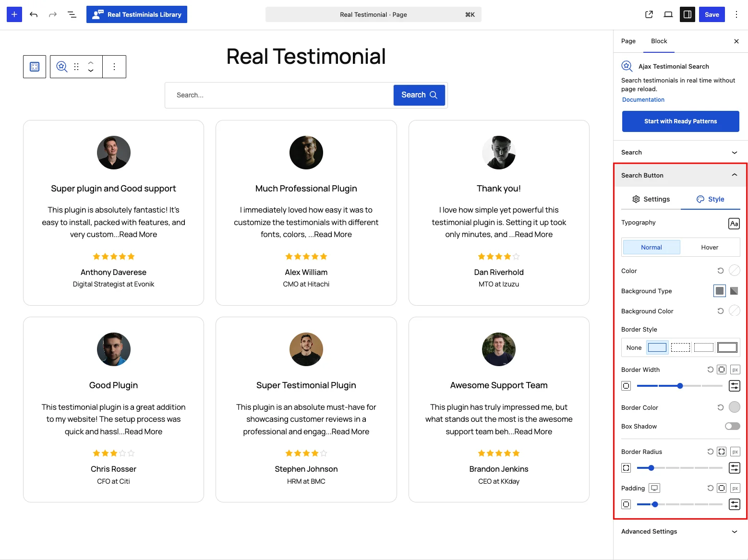748x560 pixels.
Task: Expand the Search settings section
Action: tap(680, 153)
